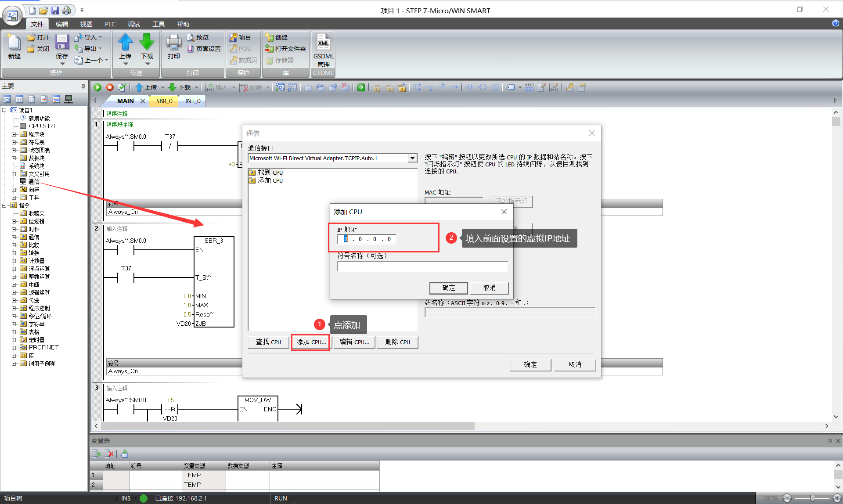Click the IP address input field

[x=367, y=239]
